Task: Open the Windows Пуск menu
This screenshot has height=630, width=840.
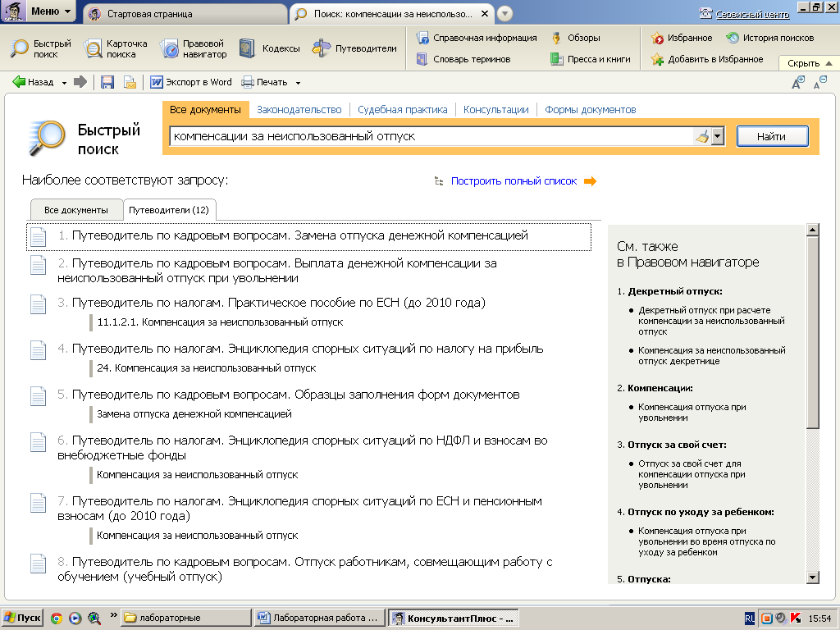Action: click(x=22, y=619)
